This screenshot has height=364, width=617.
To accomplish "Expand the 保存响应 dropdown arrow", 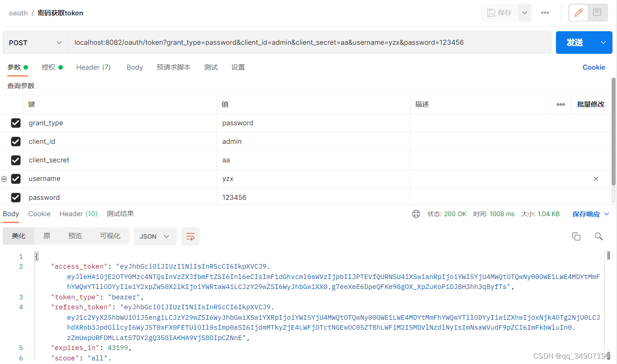I will click(607, 214).
